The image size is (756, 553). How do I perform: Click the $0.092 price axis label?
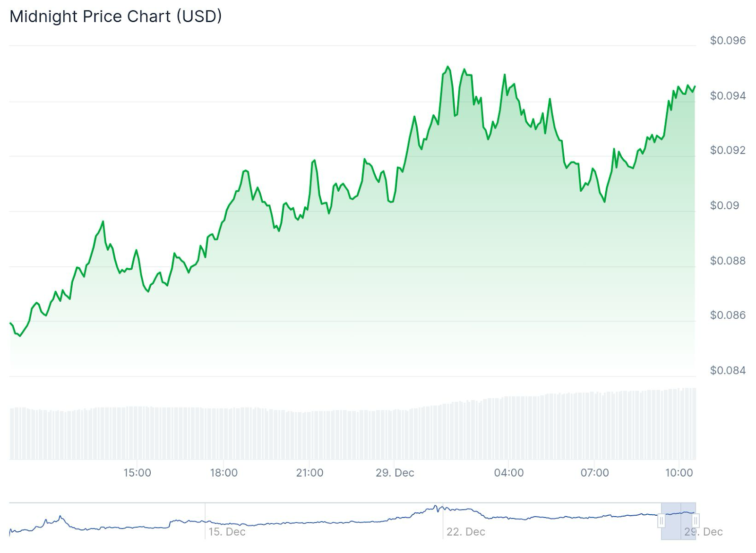pyautogui.click(x=728, y=150)
